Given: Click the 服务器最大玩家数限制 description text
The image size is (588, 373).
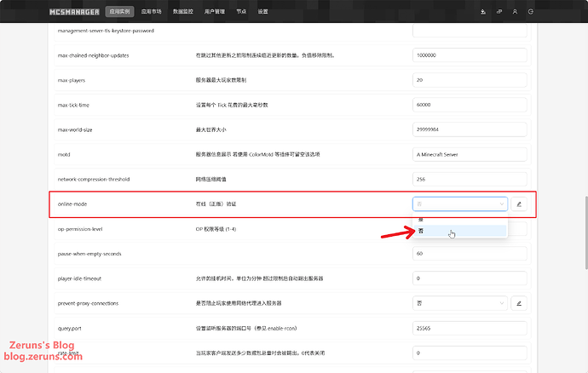Looking at the screenshot, I should 221,80.
